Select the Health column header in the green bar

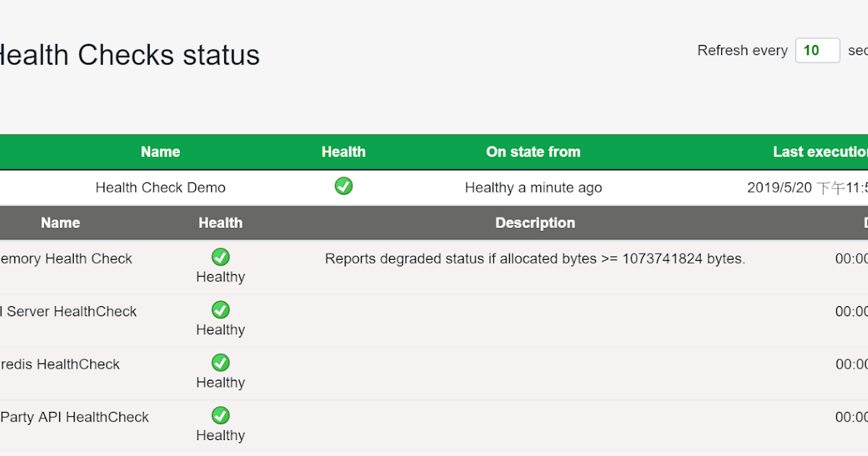[344, 152]
